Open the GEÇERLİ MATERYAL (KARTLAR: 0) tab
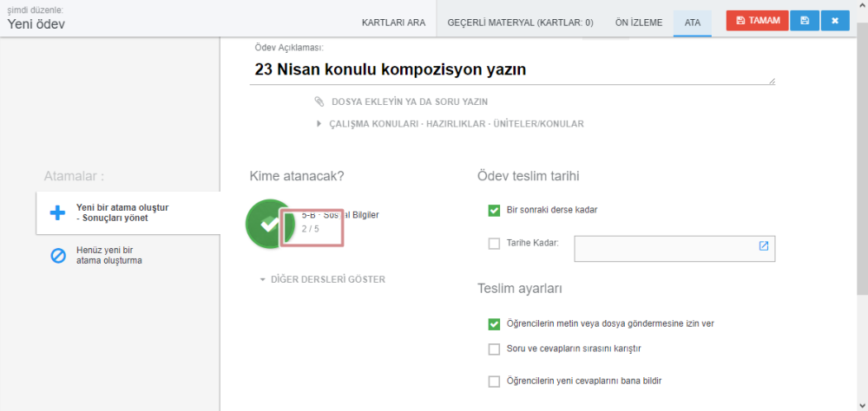Image resolution: width=868 pixels, height=411 pixels. click(x=520, y=23)
